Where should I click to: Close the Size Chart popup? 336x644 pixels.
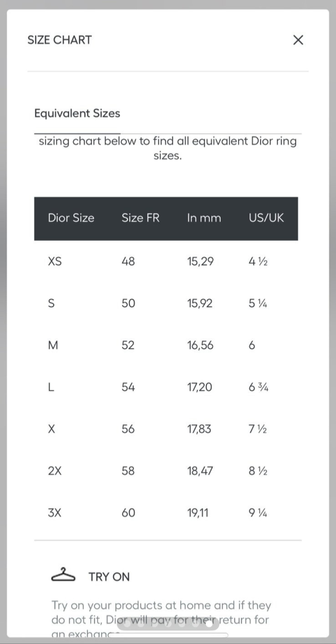298,40
